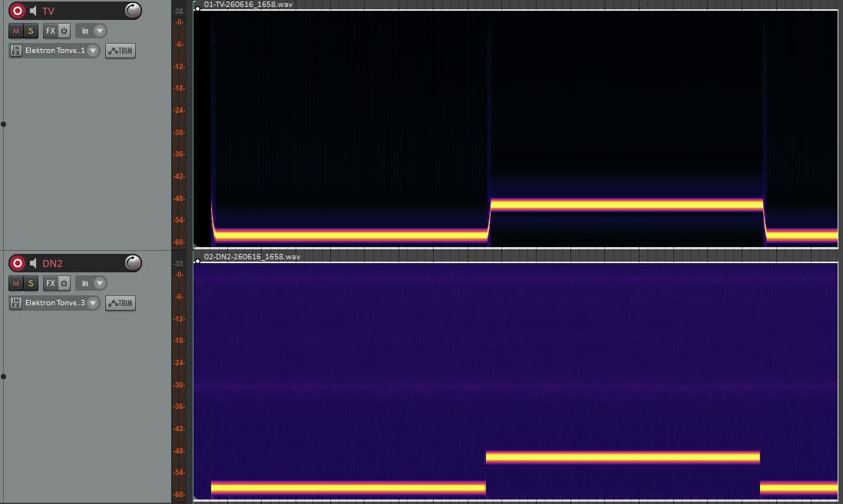The width and height of the screenshot is (843, 504).
Task: Click the DN2 track name label
Action: (x=52, y=263)
